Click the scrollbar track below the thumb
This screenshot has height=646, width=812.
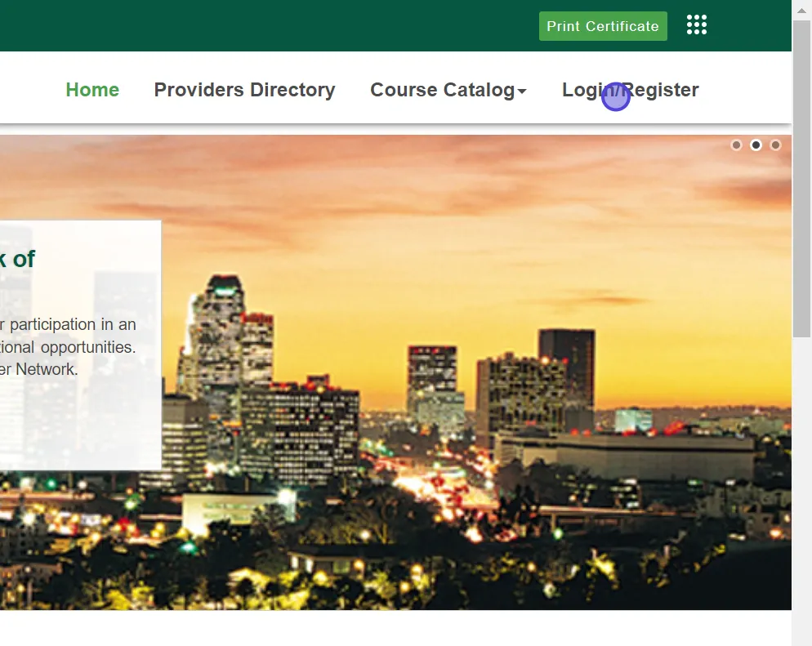pyautogui.click(x=801, y=490)
